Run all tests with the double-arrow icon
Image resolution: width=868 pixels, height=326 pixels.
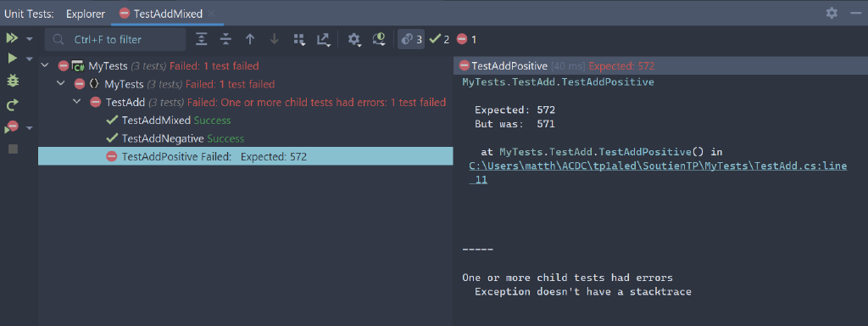pyautogui.click(x=12, y=38)
